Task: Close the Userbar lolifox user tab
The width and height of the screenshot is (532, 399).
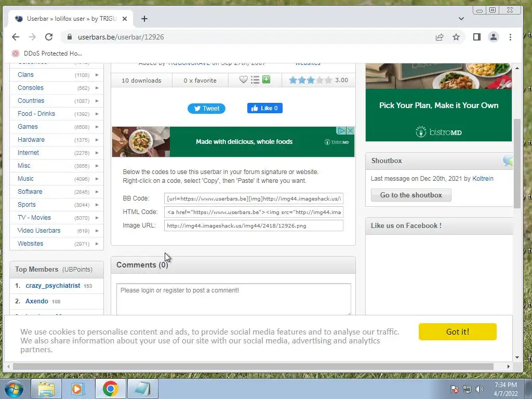Action: click(125, 19)
